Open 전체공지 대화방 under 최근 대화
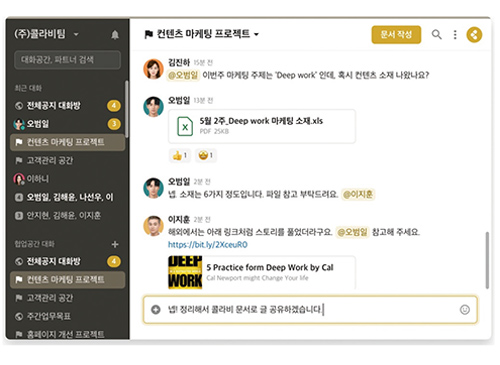Screen dimensions: 500x365 point(67,106)
